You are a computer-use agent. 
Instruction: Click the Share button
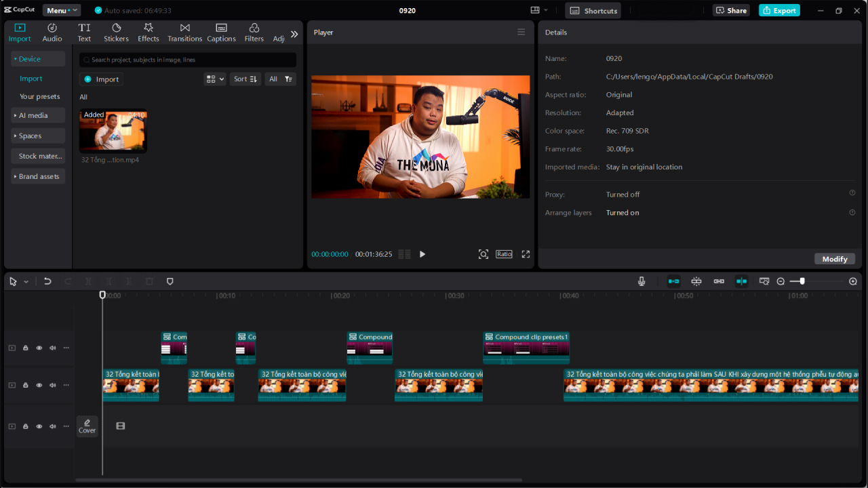click(731, 10)
